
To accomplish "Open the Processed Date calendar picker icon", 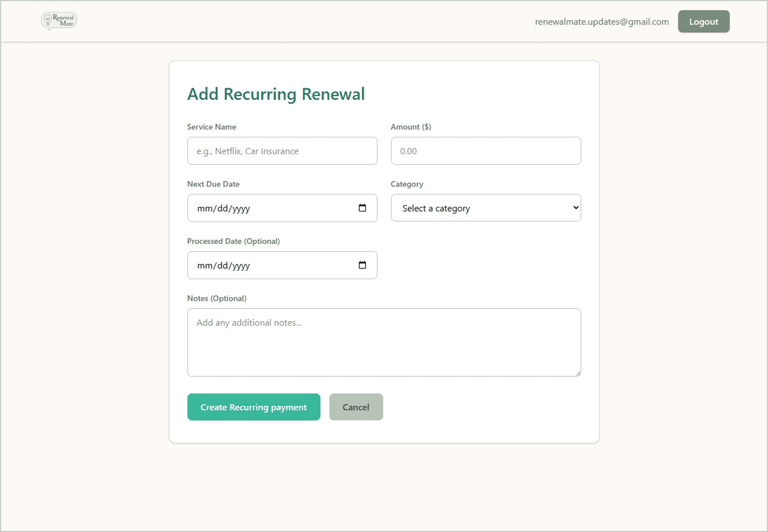I will [362, 265].
